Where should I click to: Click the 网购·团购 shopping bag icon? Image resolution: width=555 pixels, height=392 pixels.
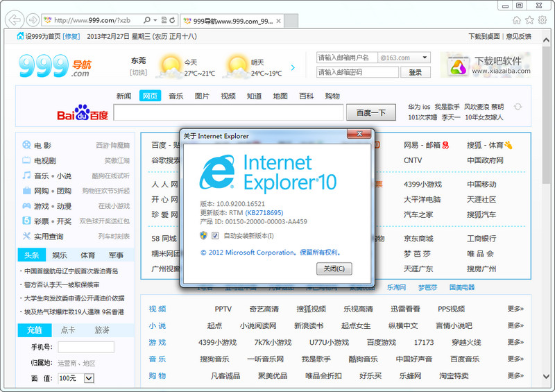[26, 191]
